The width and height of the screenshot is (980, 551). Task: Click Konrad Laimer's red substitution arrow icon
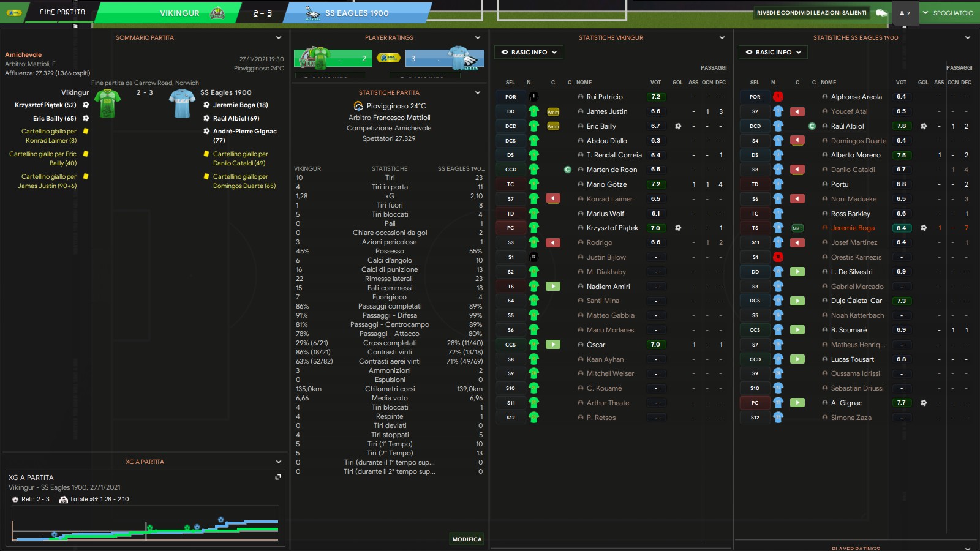pyautogui.click(x=553, y=198)
